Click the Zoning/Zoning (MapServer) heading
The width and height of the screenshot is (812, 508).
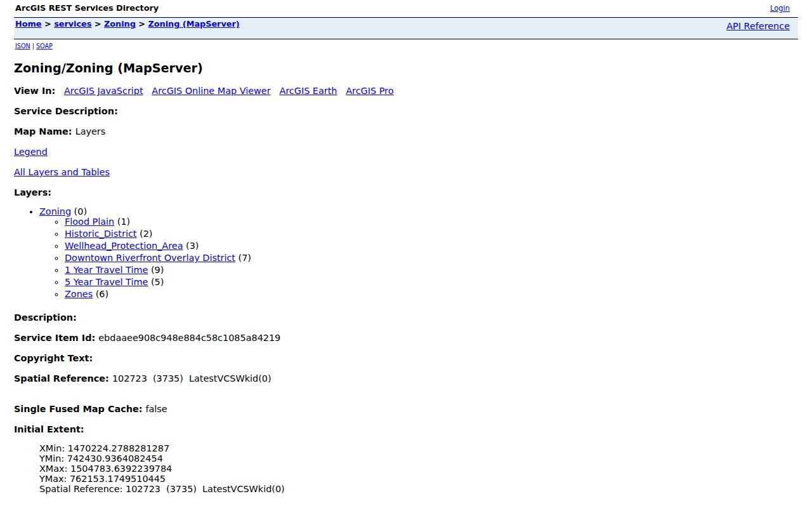108,68
